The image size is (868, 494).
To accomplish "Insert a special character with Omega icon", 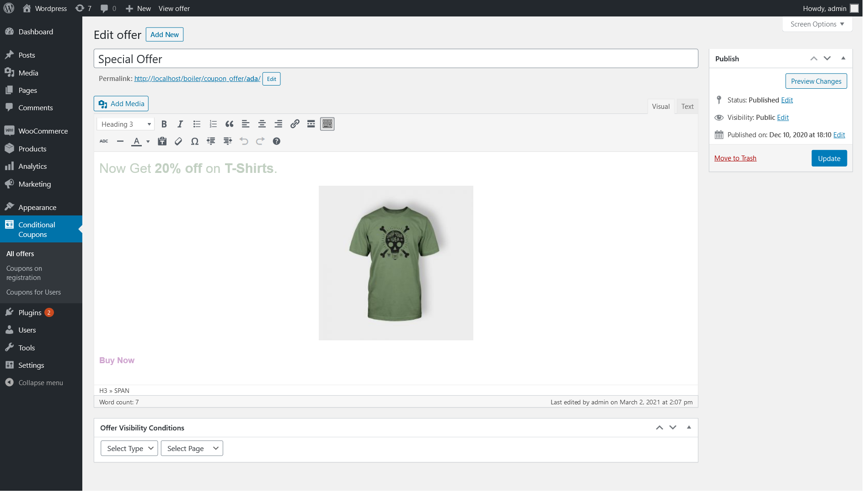I will click(194, 141).
